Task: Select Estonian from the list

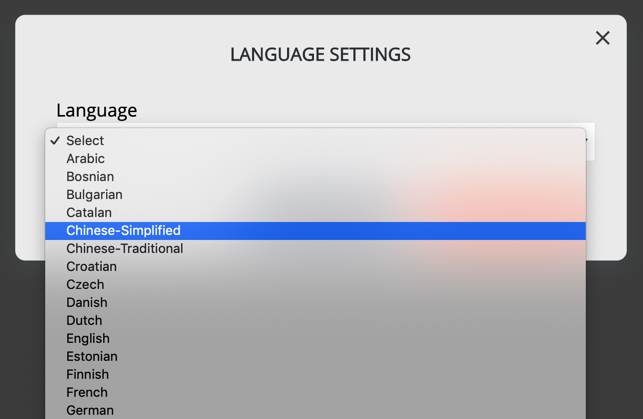Action: 315,357
